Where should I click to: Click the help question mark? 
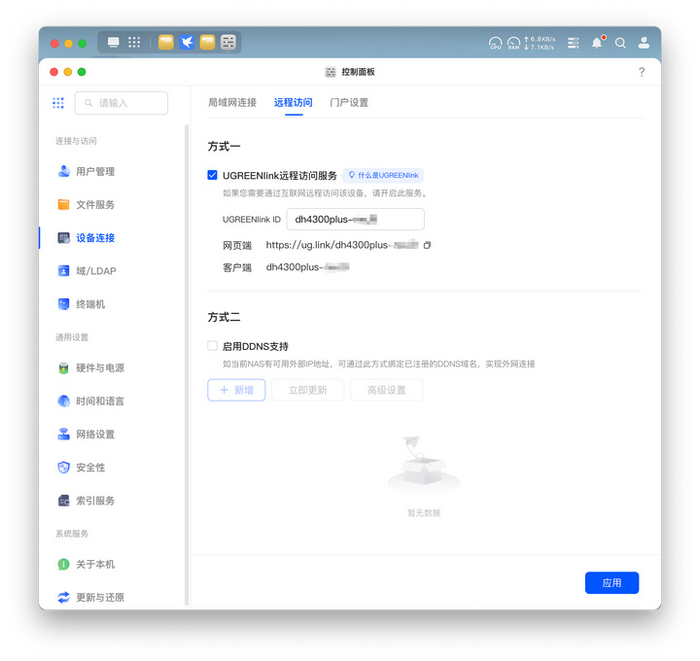[642, 72]
